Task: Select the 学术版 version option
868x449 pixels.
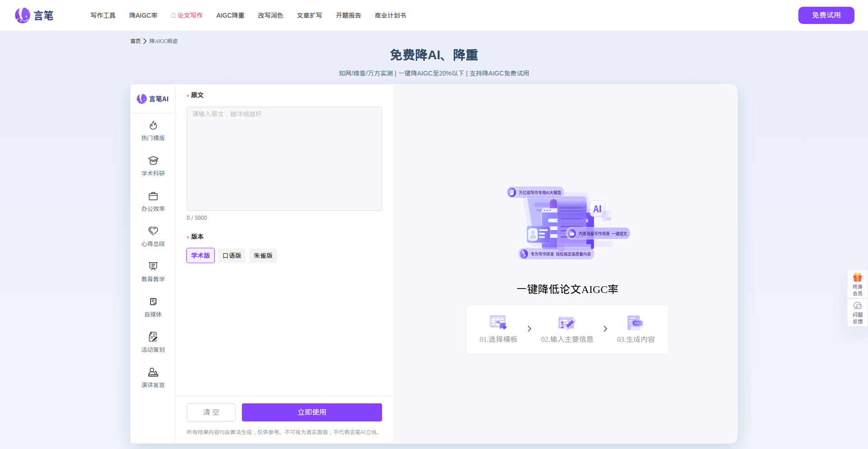Action: [x=200, y=255]
